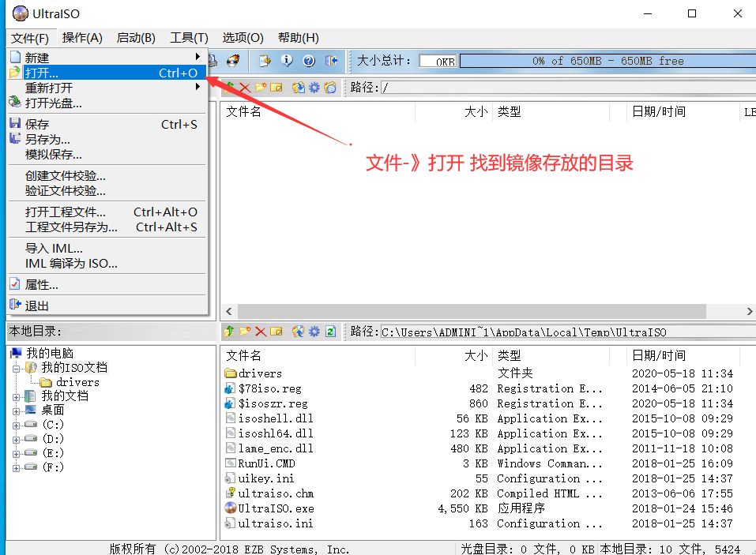
Task: Choose 打开... from the File menu
Action: coord(107,73)
